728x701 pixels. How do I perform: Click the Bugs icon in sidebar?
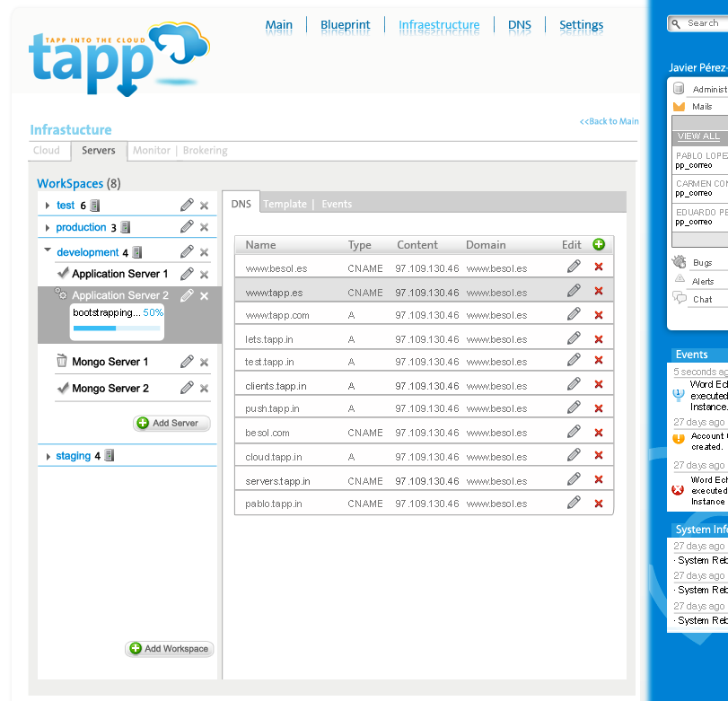[x=680, y=262]
